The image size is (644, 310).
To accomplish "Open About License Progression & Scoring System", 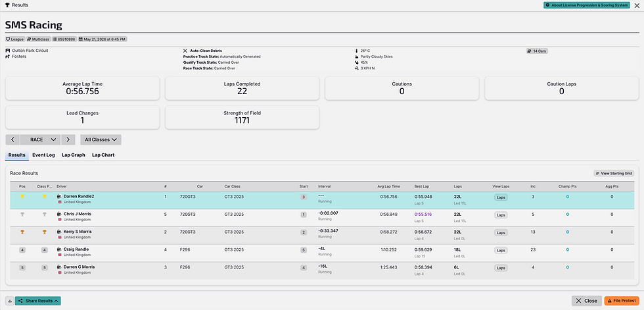I will coord(586,5).
